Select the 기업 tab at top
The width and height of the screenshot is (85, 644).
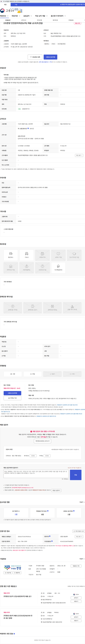16,5
